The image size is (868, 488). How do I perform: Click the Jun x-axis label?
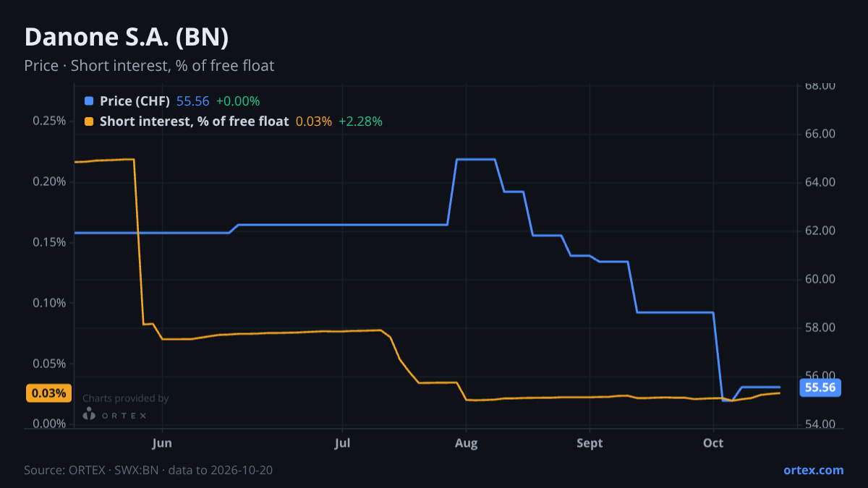point(163,443)
